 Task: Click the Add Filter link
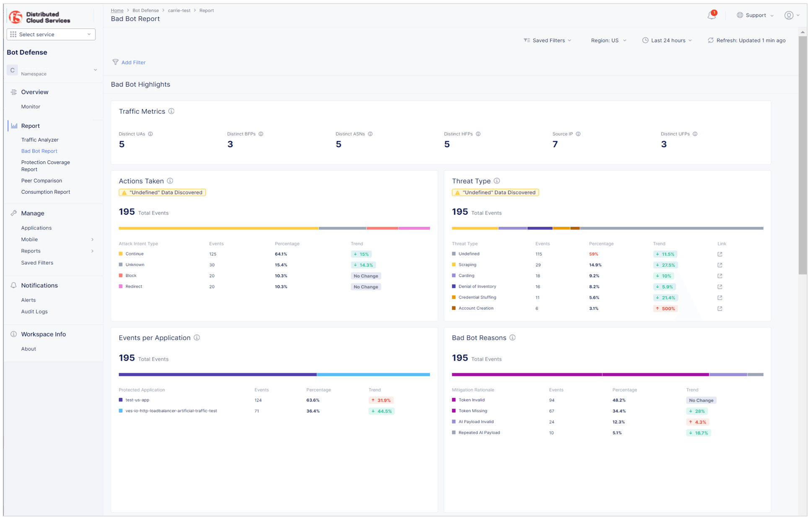coord(133,62)
